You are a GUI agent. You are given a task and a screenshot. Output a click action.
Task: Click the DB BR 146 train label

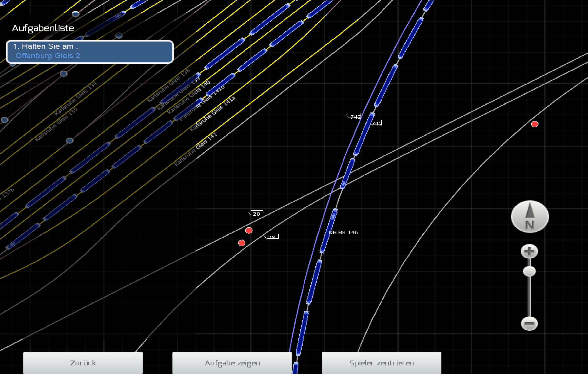point(343,232)
